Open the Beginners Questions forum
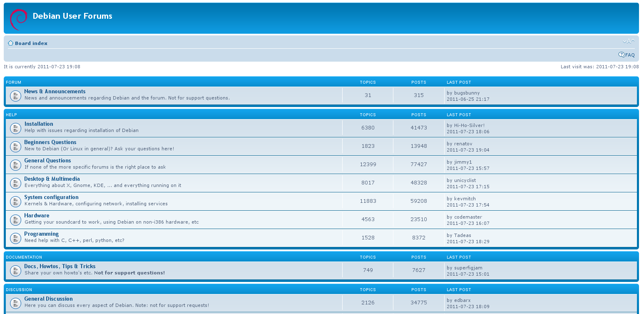 pyautogui.click(x=50, y=142)
